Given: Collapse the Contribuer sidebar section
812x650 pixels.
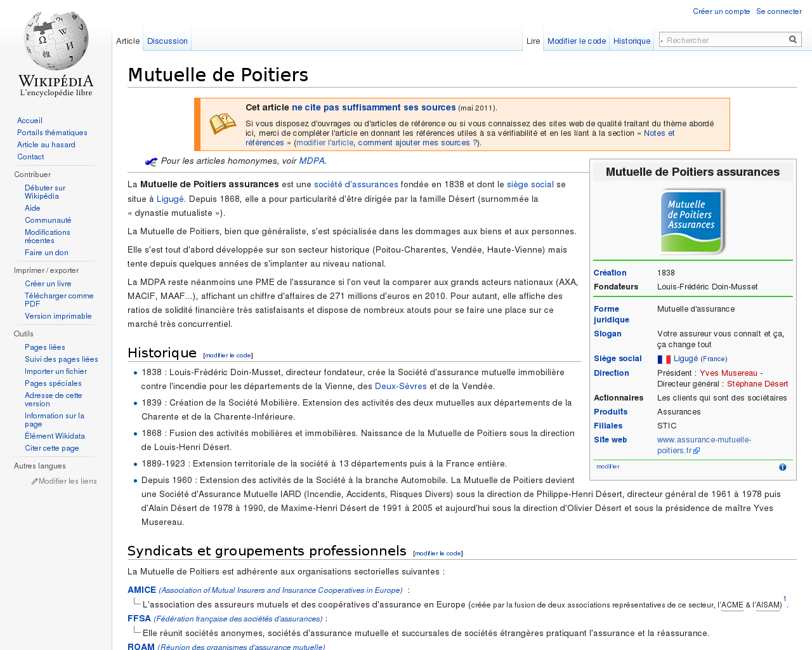Looking at the screenshot, I should pos(32,175).
